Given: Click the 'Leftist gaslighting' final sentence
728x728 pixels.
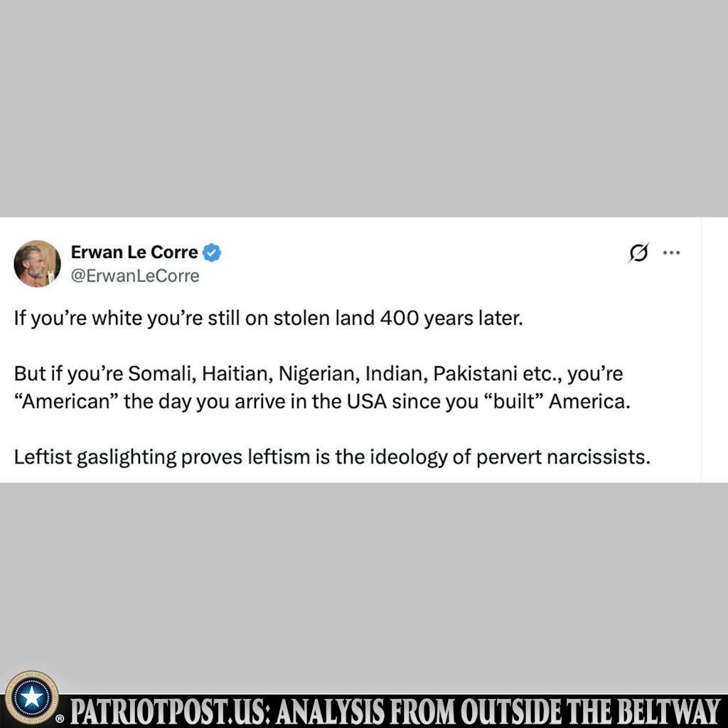Looking at the screenshot, I should [332, 457].
